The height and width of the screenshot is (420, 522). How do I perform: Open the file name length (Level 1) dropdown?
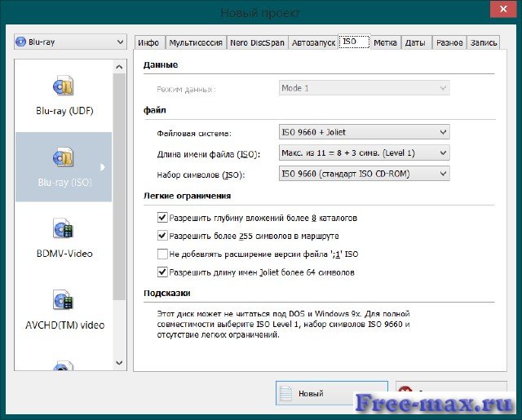[x=365, y=153]
